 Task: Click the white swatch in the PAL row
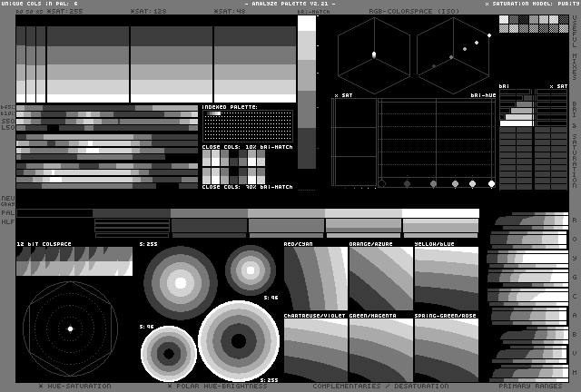[x=440, y=213]
